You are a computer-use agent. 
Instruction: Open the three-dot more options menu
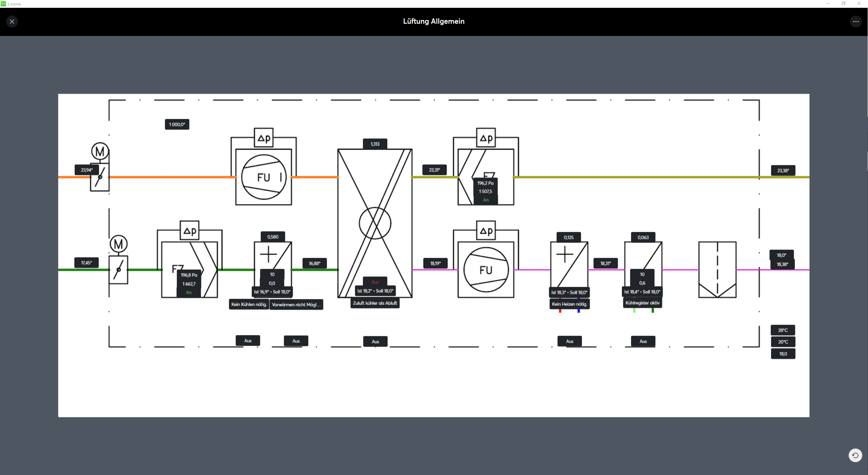(855, 22)
